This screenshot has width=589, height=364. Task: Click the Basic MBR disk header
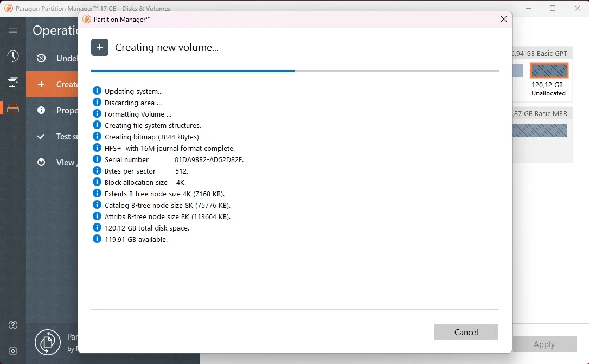pos(541,113)
